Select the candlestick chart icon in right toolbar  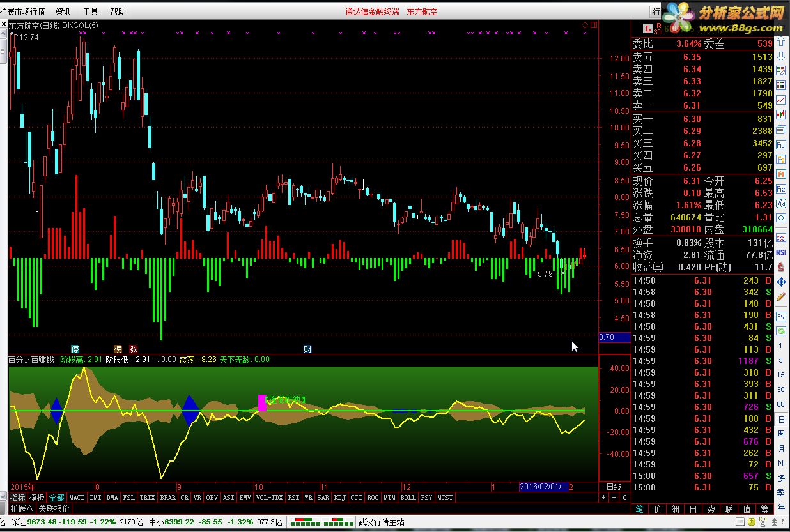tap(781, 115)
